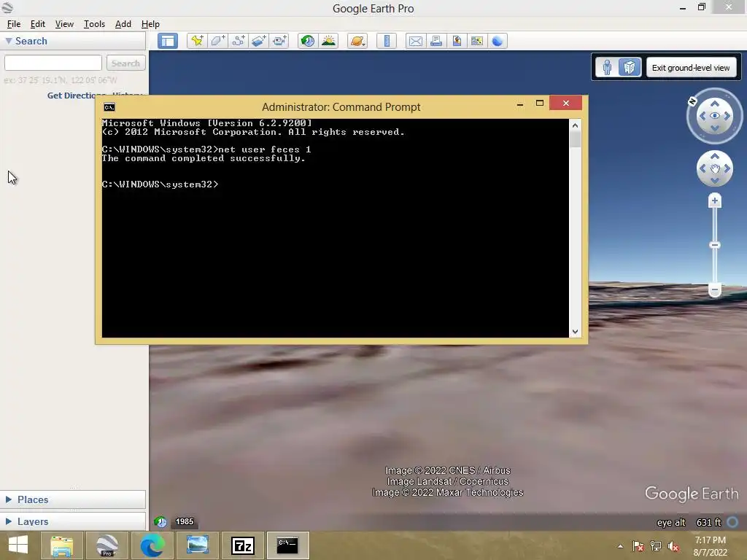Screen dimensions: 747x560
Task: Toggle the 3D buildings ground view icon
Action: pyautogui.click(x=630, y=68)
